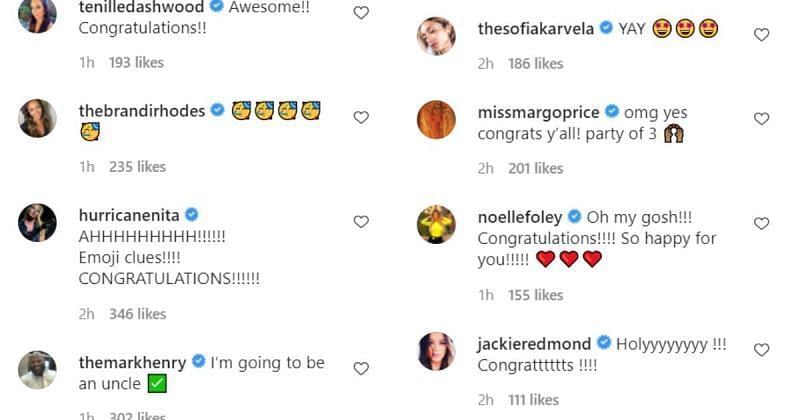Show 235 likes on thebrandirhodes' comment
This screenshot has width=800, height=420.
coord(137,166)
